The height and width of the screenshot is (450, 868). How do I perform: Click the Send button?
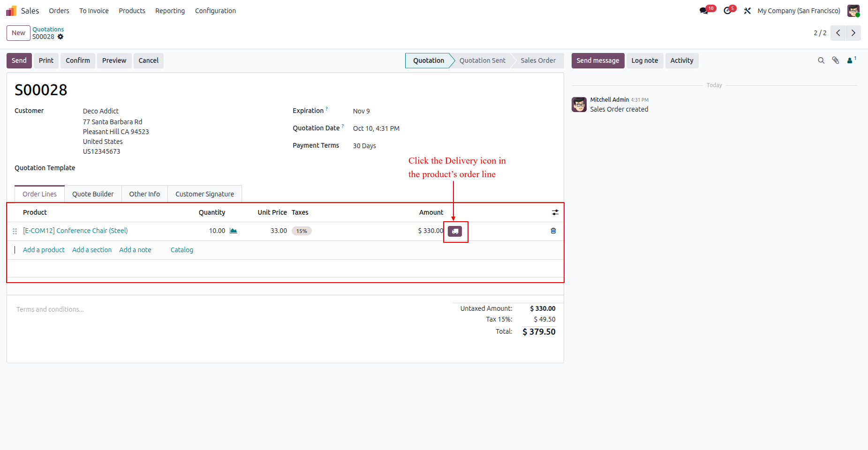19,60
